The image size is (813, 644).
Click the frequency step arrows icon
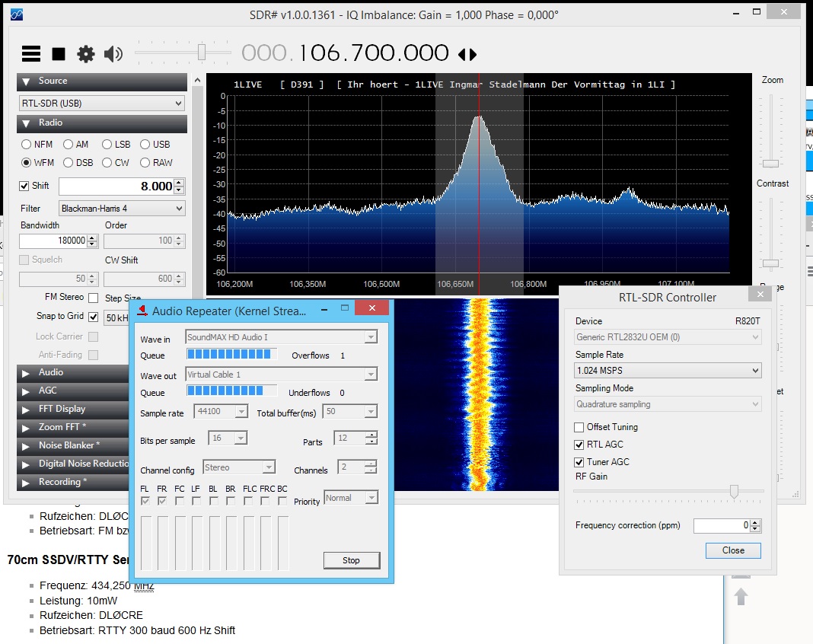[x=467, y=54]
